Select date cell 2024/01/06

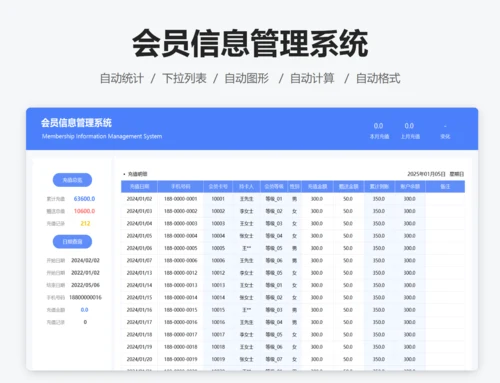(x=139, y=248)
